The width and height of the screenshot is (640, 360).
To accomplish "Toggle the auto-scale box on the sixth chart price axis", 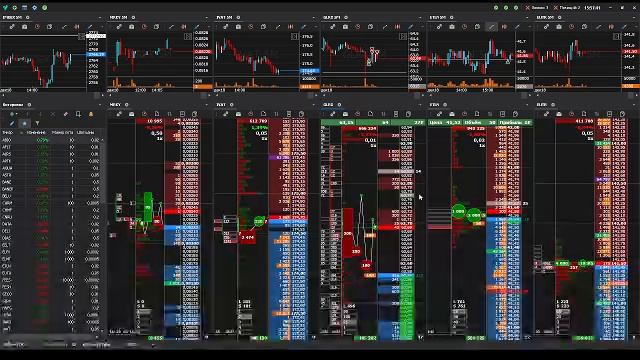I will [x=617, y=37].
